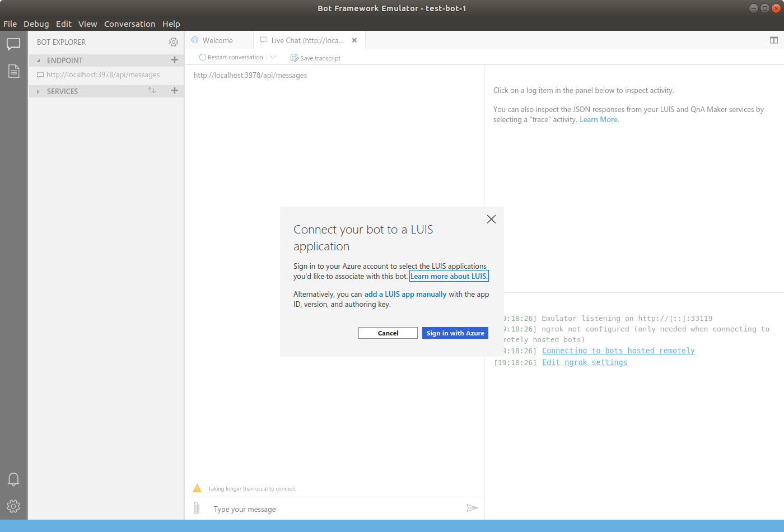Open the Edit menu
Image resolution: width=784 pixels, height=532 pixels.
point(64,24)
